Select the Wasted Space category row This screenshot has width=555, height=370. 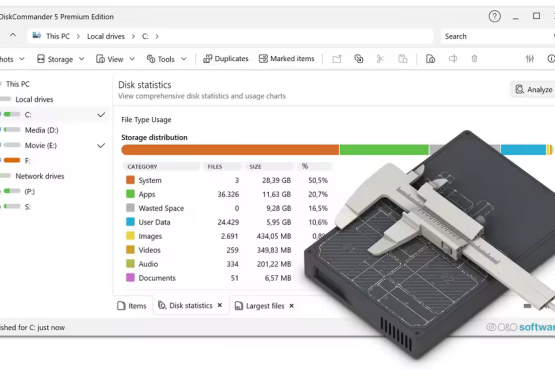click(227, 208)
